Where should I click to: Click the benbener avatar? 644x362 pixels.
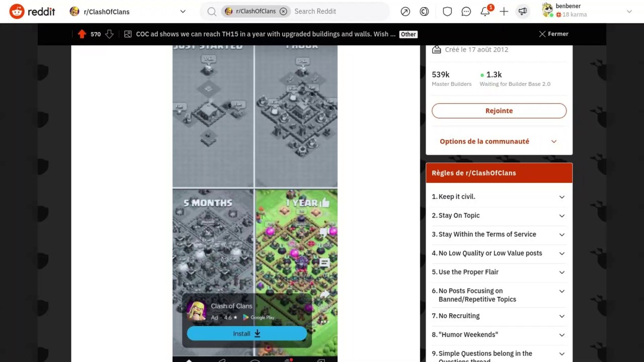tap(547, 10)
